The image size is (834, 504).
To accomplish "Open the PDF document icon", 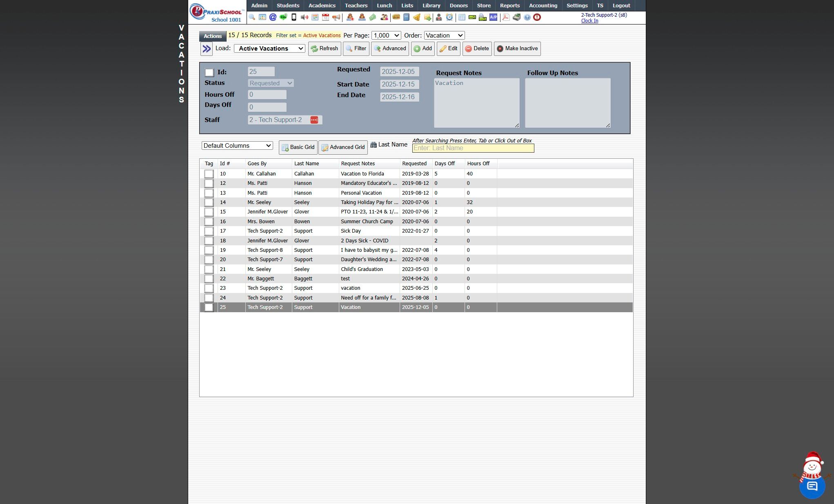I will point(506,17).
